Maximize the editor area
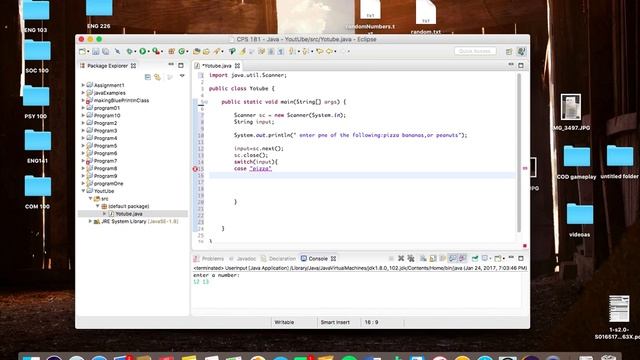 pos(521,65)
